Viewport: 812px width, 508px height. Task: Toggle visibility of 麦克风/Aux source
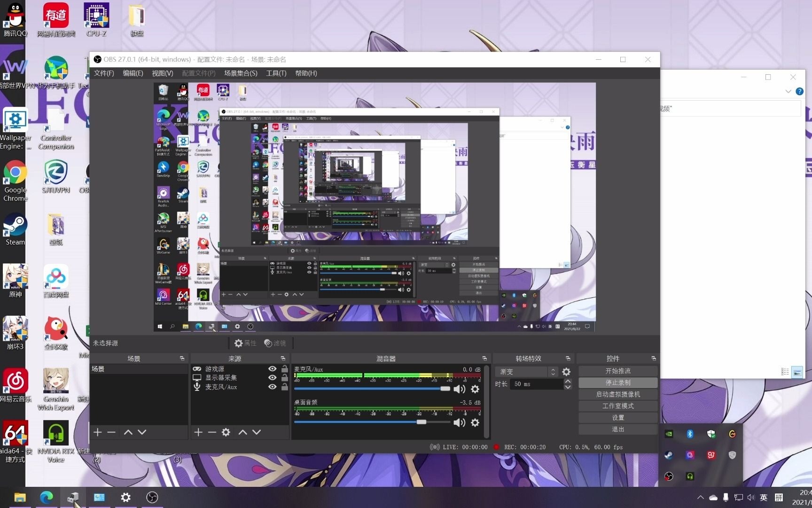272,387
